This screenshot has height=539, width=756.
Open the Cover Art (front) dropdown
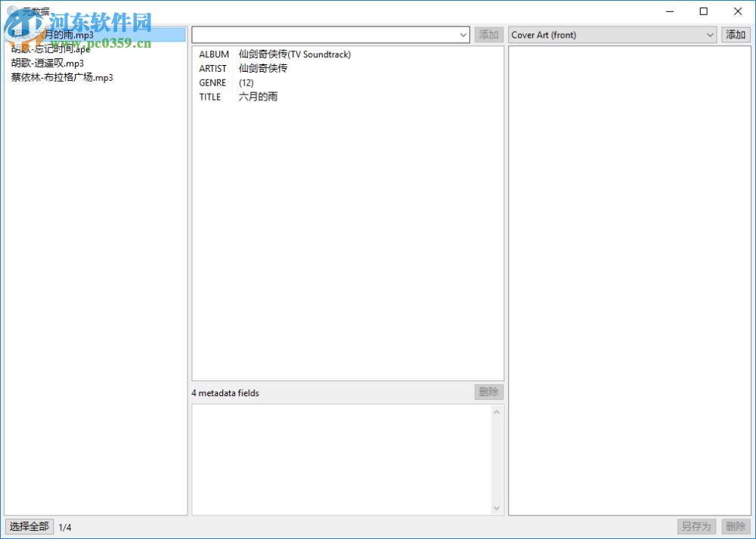pos(709,34)
